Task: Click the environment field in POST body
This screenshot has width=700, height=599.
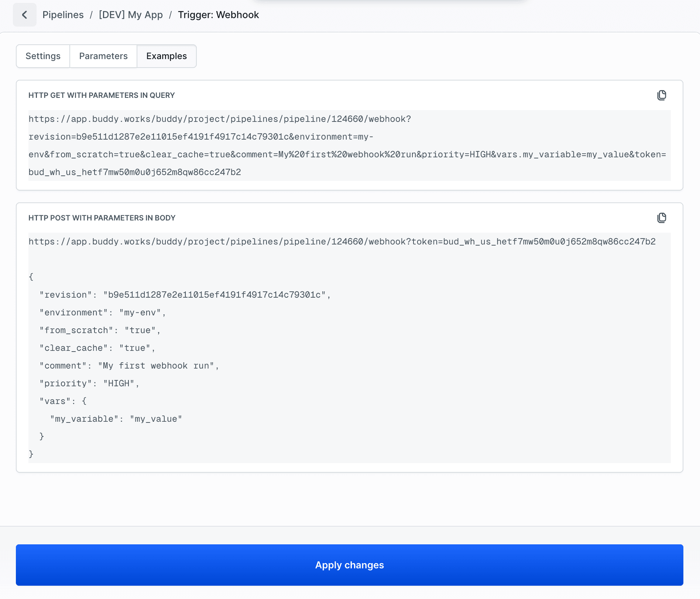Action: [x=102, y=312]
